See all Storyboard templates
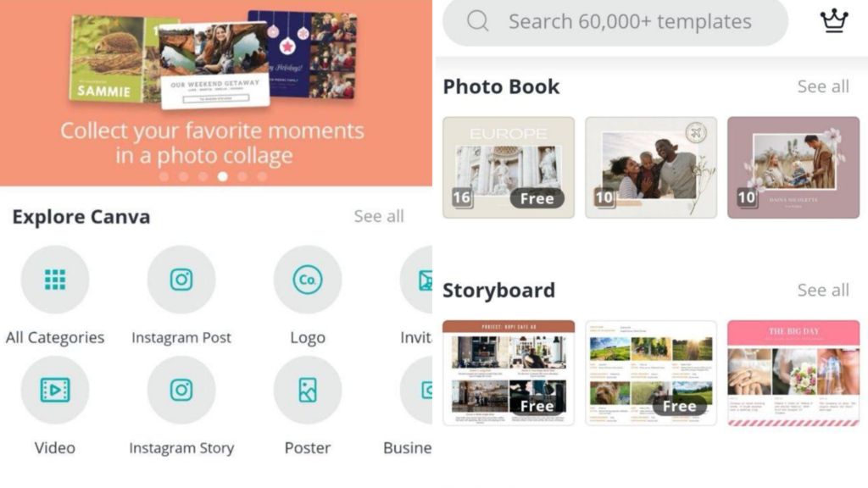This screenshot has width=868, height=488. pos(822,290)
